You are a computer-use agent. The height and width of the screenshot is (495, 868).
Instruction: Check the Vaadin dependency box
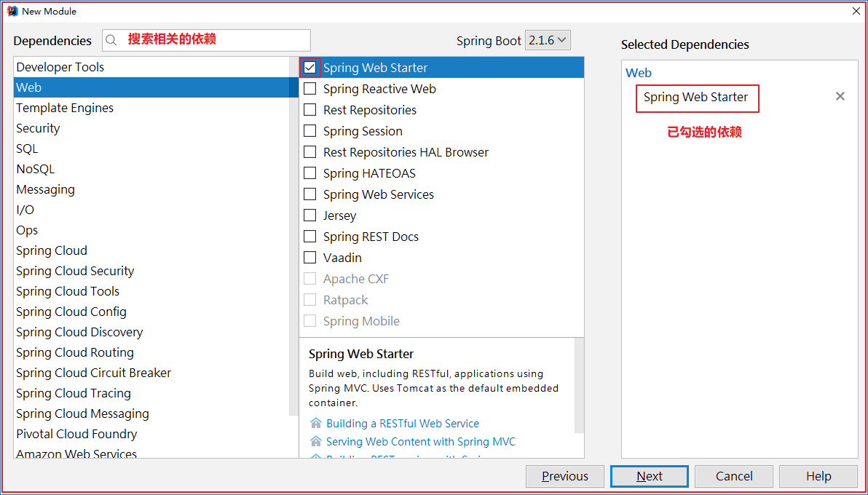(310, 258)
